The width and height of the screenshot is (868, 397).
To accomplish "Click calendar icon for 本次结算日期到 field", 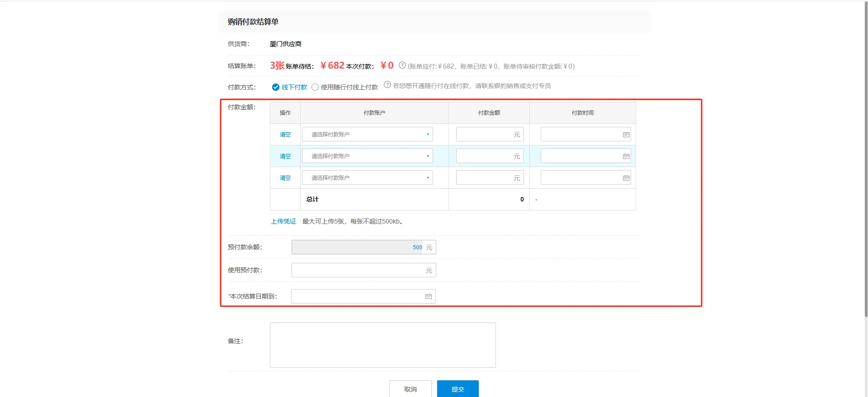I will coord(428,296).
